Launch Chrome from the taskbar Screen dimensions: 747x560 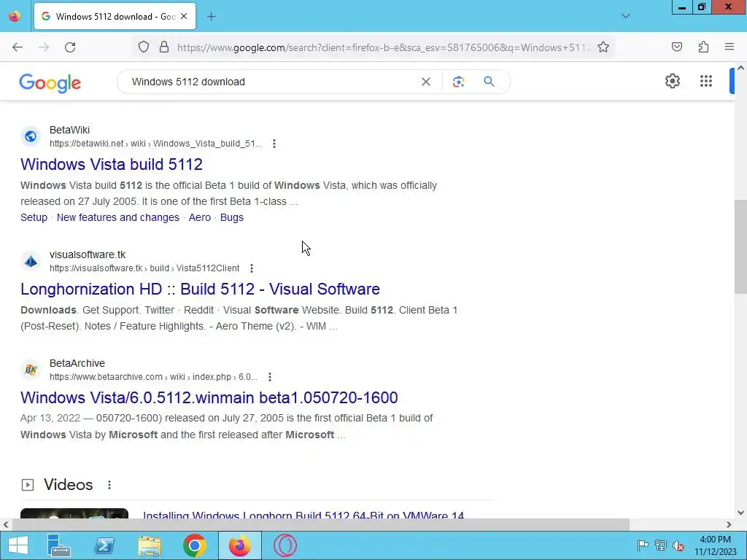point(194,545)
